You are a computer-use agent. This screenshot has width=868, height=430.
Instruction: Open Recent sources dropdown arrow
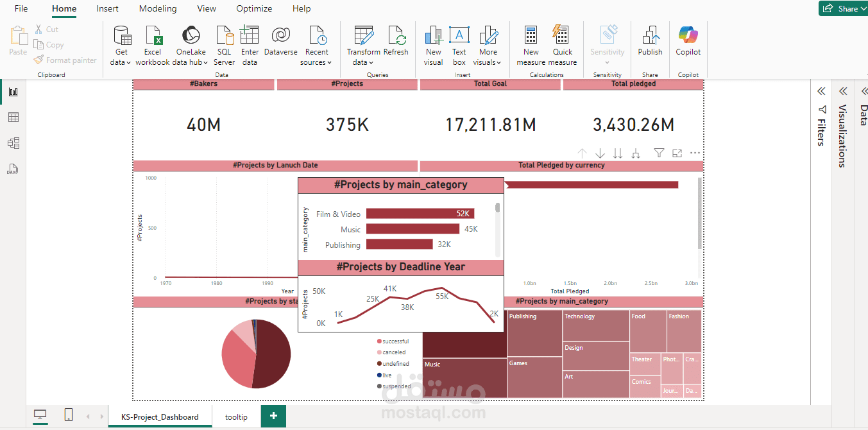tap(329, 63)
